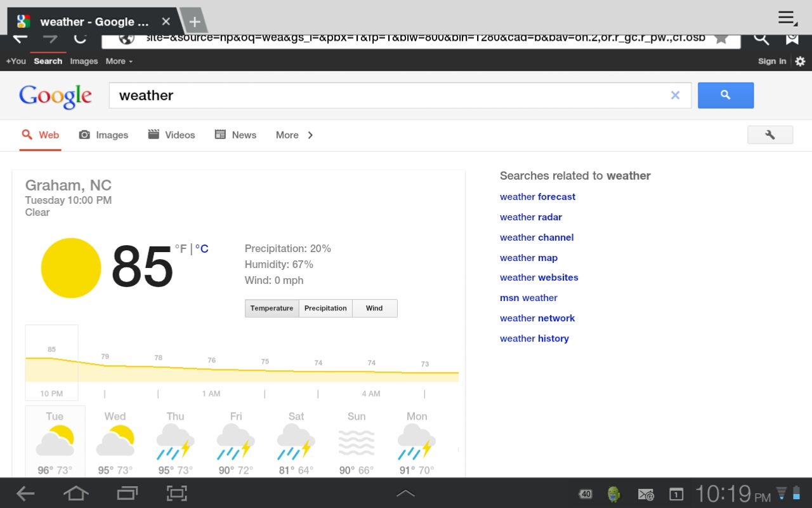Open weather network related search
The width and height of the screenshot is (812, 508).
click(537, 318)
